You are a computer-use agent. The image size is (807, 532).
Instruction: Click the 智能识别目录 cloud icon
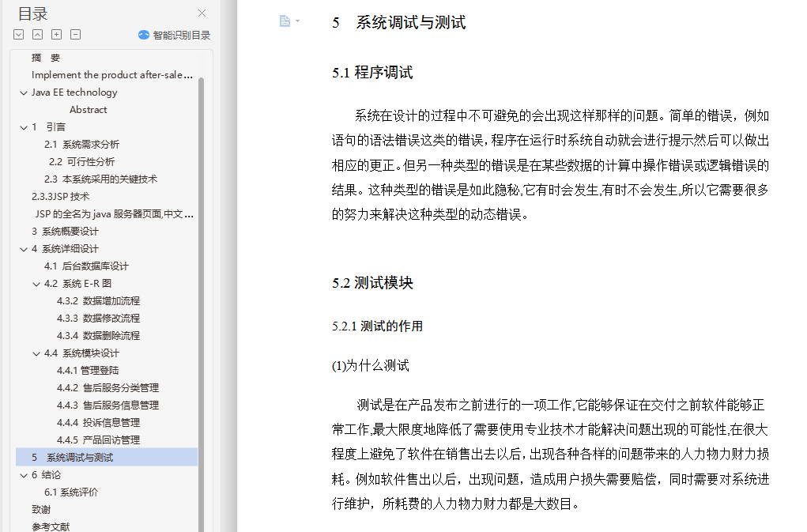pyautogui.click(x=144, y=35)
